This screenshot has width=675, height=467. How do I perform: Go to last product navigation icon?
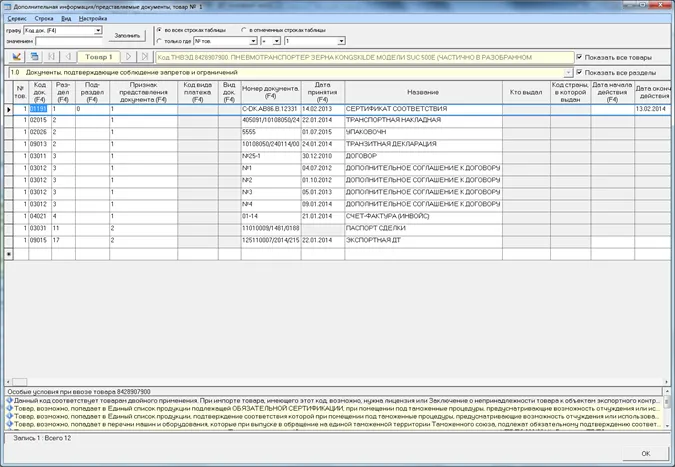click(x=145, y=57)
